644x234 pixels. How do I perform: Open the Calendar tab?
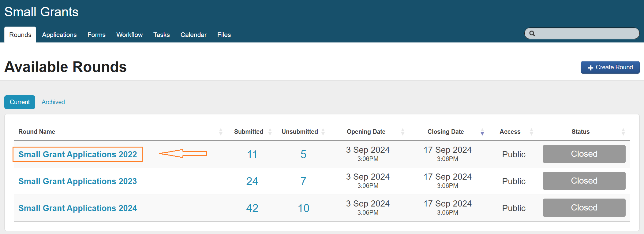click(x=193, y=35)
